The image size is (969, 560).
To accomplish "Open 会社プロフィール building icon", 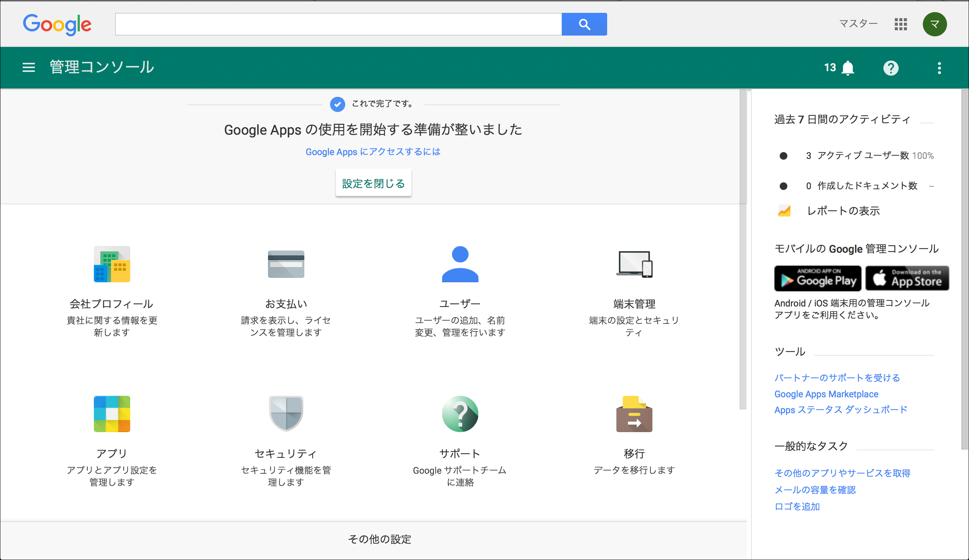I will [x=112, y=264].
